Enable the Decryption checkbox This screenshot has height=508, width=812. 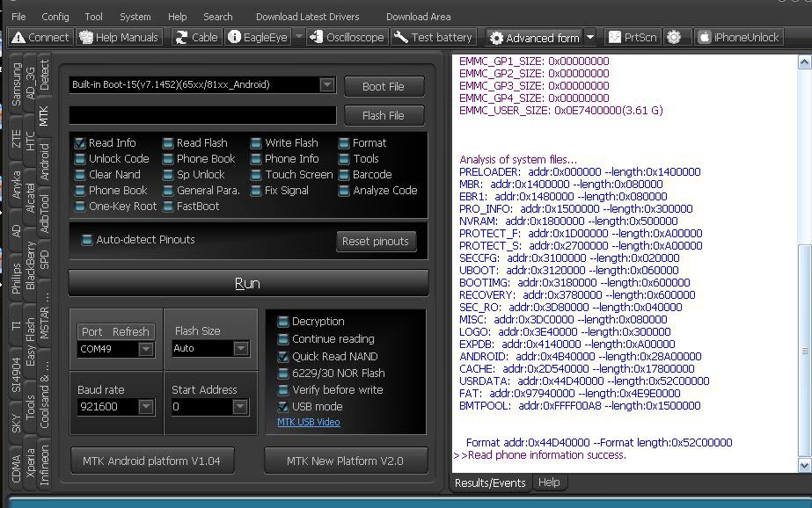point(282,322)
